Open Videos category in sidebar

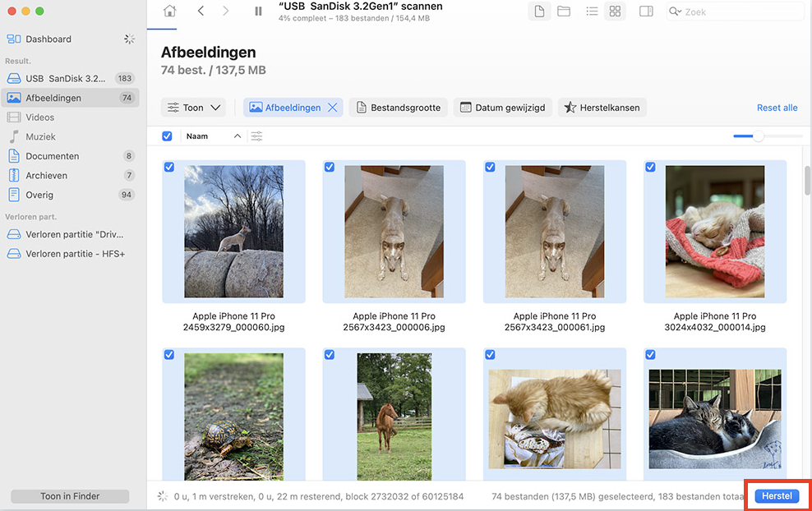[40, 117]
